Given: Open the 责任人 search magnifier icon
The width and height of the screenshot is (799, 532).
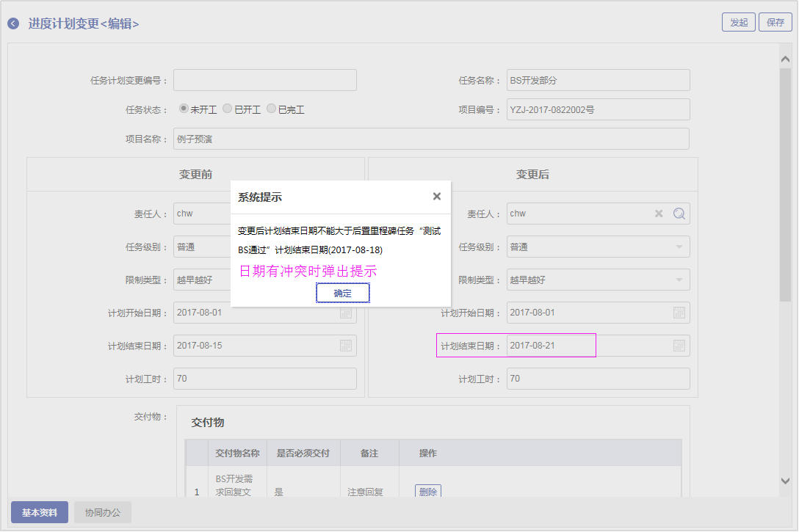Looking at the screenshot, I should (679, 214).
